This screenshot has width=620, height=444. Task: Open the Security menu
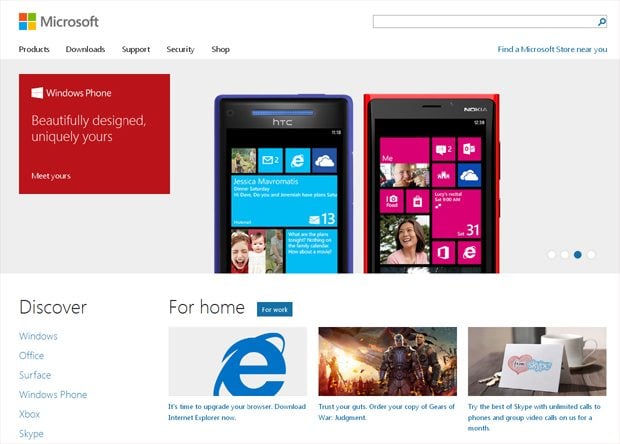180,49
